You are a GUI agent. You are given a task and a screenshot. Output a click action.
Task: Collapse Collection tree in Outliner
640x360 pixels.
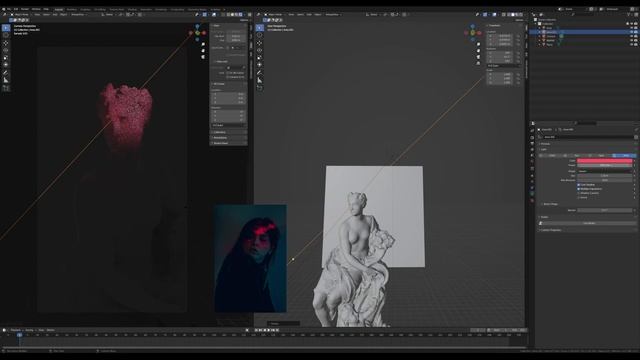click(536, 24)
